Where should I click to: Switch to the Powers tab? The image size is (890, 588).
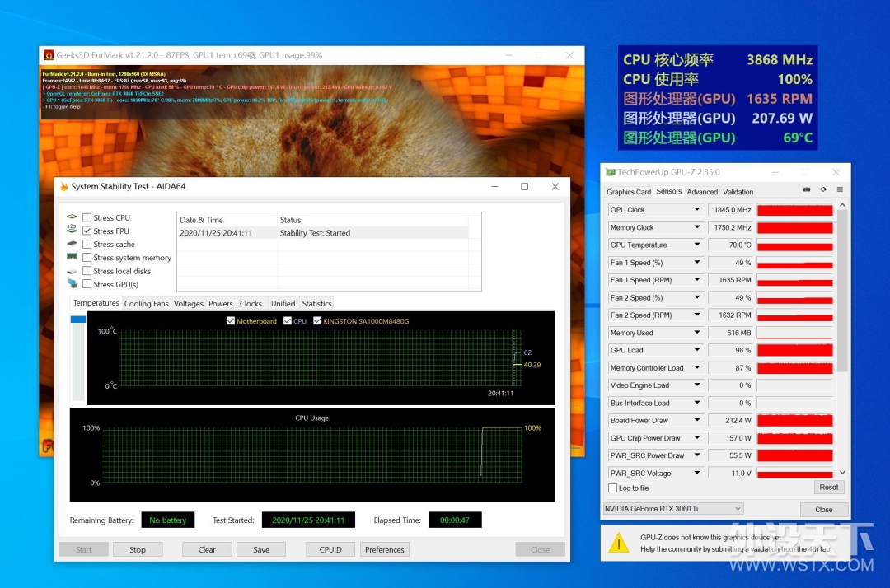[x=221, y=303]
